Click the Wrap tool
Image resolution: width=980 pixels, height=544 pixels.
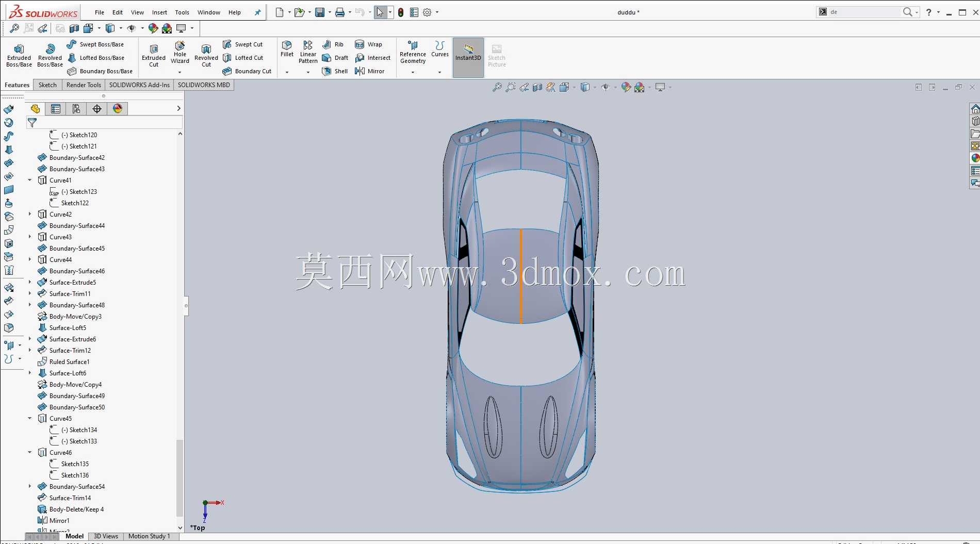pos(368,44)
